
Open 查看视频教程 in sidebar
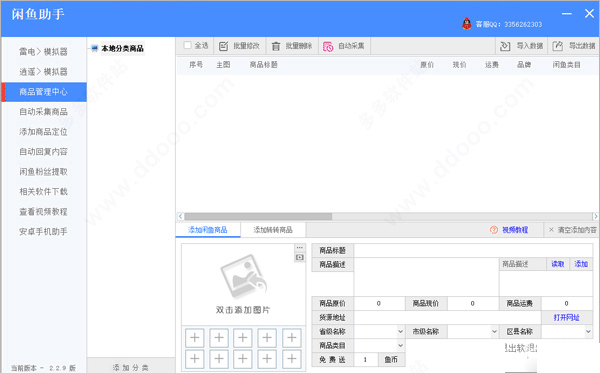(44, 212)
